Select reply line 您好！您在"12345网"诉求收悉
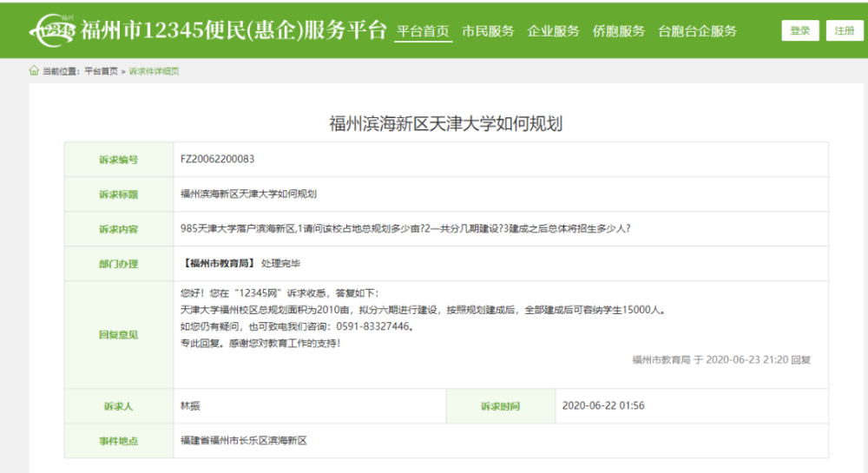Screen dimensions: 868x473 (279, 293)
